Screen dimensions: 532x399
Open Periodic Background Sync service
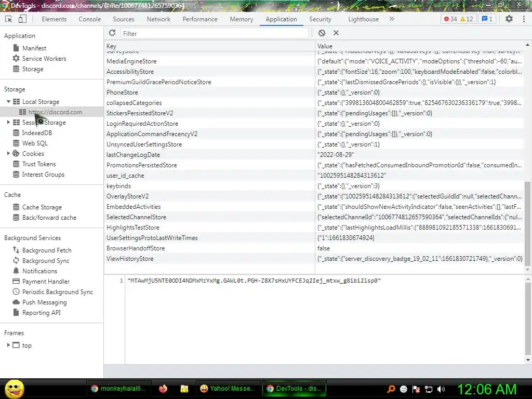click(x=57, y=292)
